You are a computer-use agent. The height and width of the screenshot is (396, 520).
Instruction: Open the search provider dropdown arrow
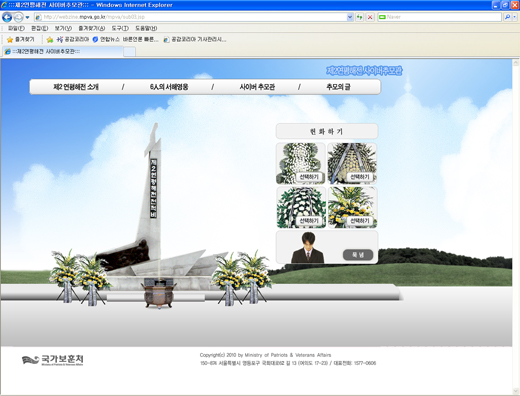coord(515,17)
